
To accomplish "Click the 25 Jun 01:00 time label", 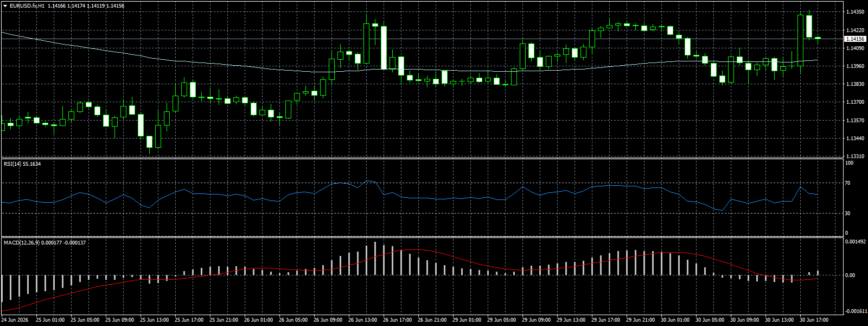I will 50,320.
